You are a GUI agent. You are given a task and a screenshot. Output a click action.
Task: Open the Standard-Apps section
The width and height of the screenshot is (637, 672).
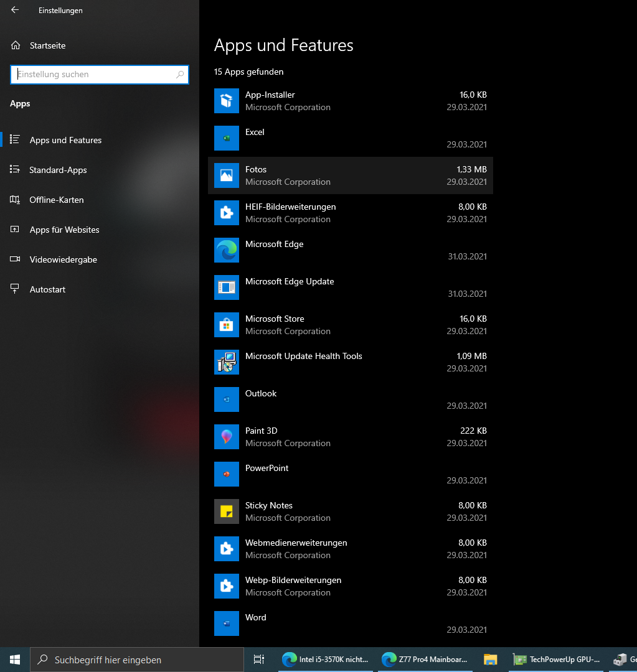[x=100, y=170]
